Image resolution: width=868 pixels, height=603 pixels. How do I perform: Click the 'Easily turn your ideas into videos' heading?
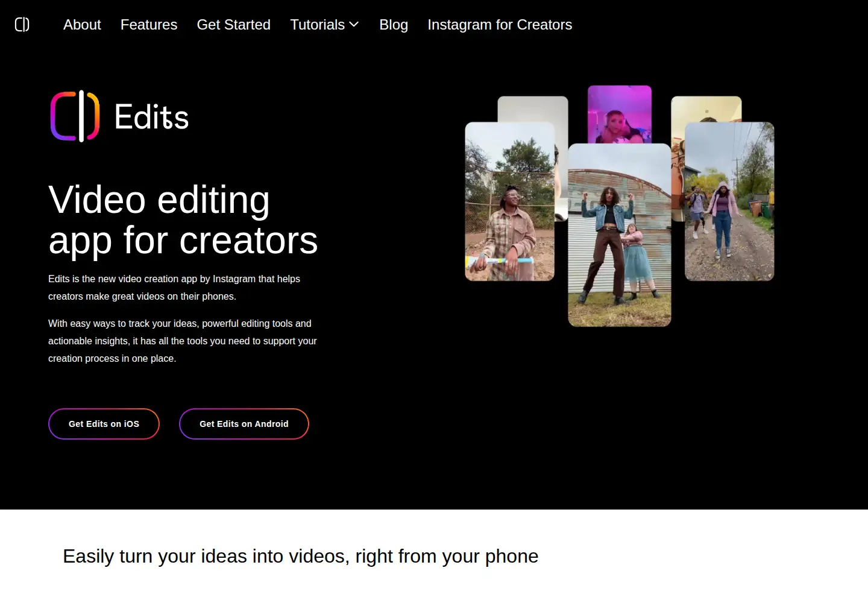301,556
